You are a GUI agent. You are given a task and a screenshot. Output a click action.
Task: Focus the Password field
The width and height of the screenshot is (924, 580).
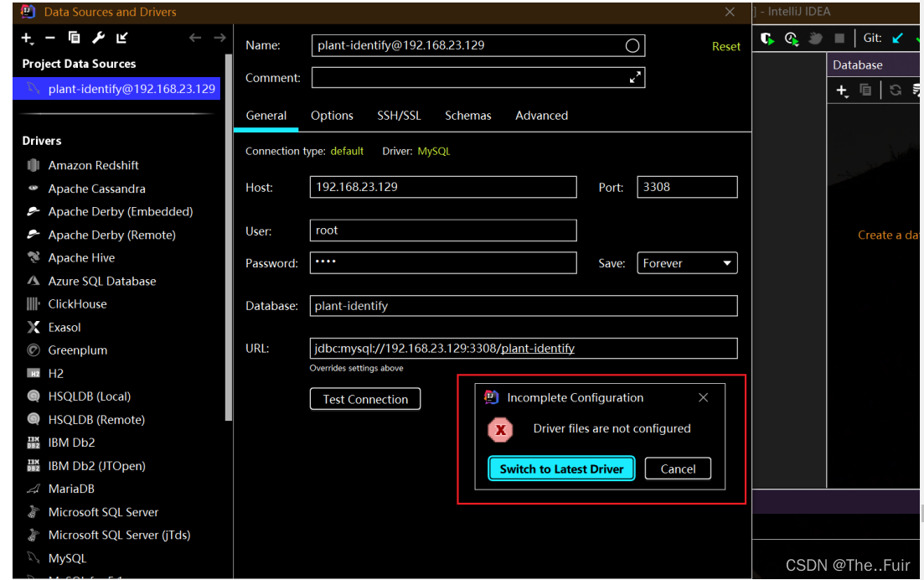tap(443, 263)
